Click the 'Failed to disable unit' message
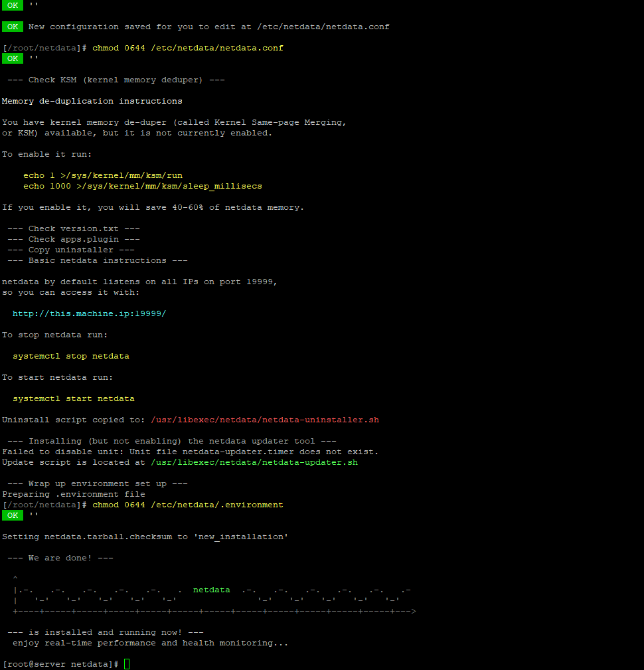Screen dimensions: 644x670 tap(190, 452)
